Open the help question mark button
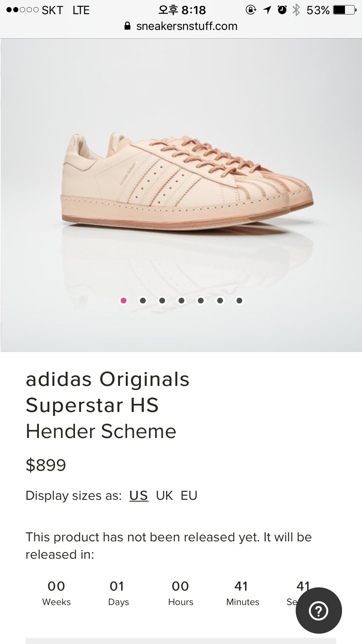This screenshot has width=362, height=644. [x=319, y=611]
